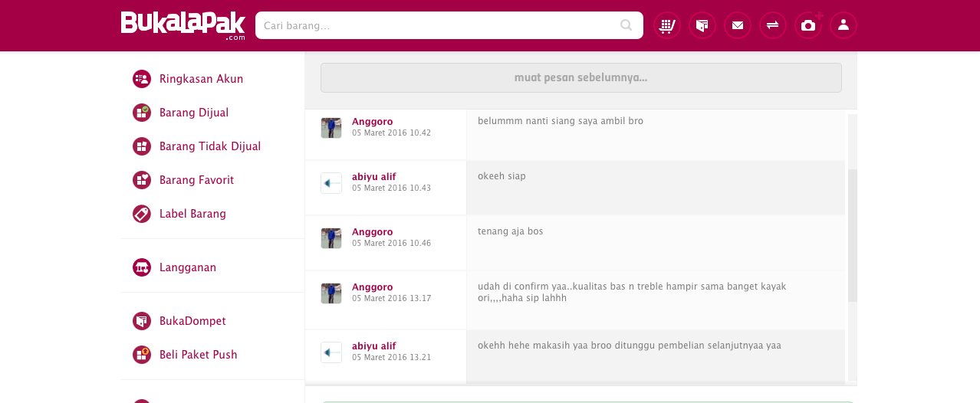Click the search magnifier icon

pos(626,25)
